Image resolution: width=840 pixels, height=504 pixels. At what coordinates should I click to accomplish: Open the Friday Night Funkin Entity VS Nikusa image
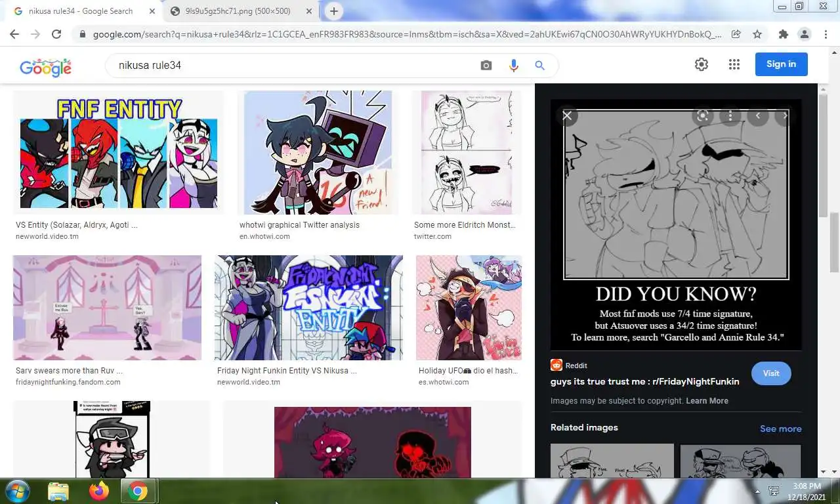pos(308,308)
